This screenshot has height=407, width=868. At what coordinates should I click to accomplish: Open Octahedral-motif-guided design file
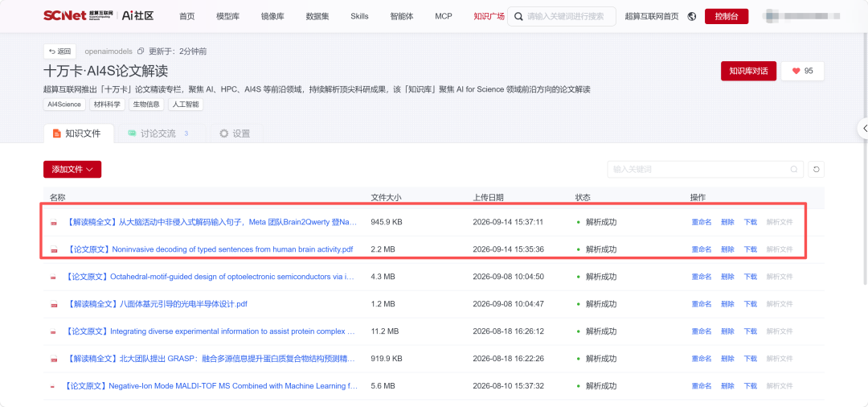tap(209, 277)
